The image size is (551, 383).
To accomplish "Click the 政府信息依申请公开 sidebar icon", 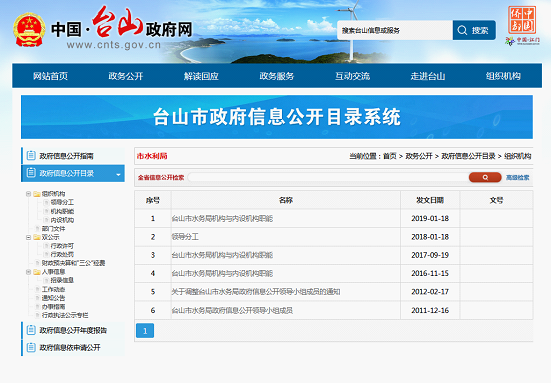I will pyautogui.click(x=31, y=347).
